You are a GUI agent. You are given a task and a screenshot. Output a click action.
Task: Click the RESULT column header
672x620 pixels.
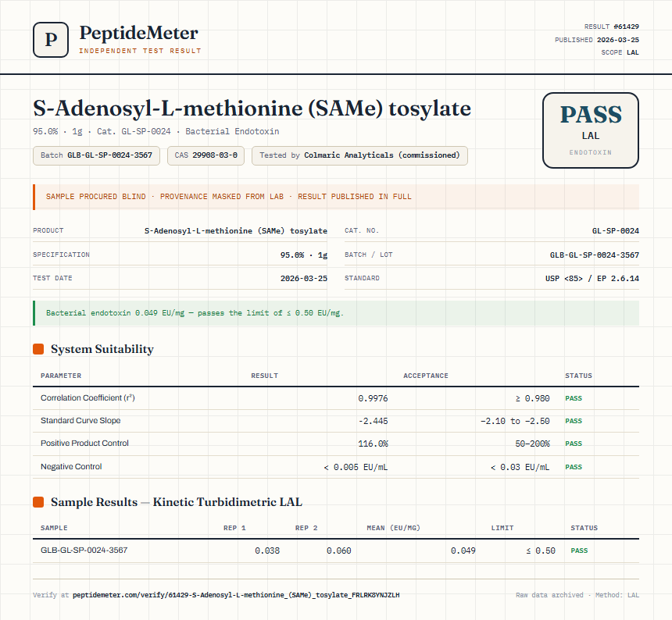tap(264, 376)
